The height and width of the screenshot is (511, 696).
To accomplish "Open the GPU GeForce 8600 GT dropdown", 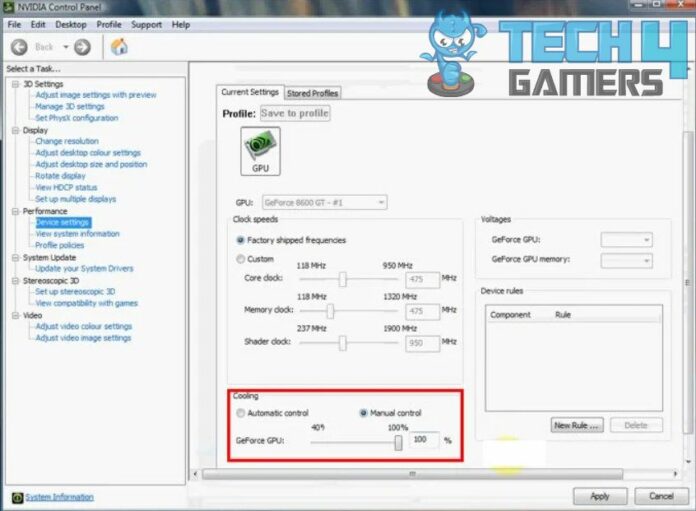I will 324,202.
